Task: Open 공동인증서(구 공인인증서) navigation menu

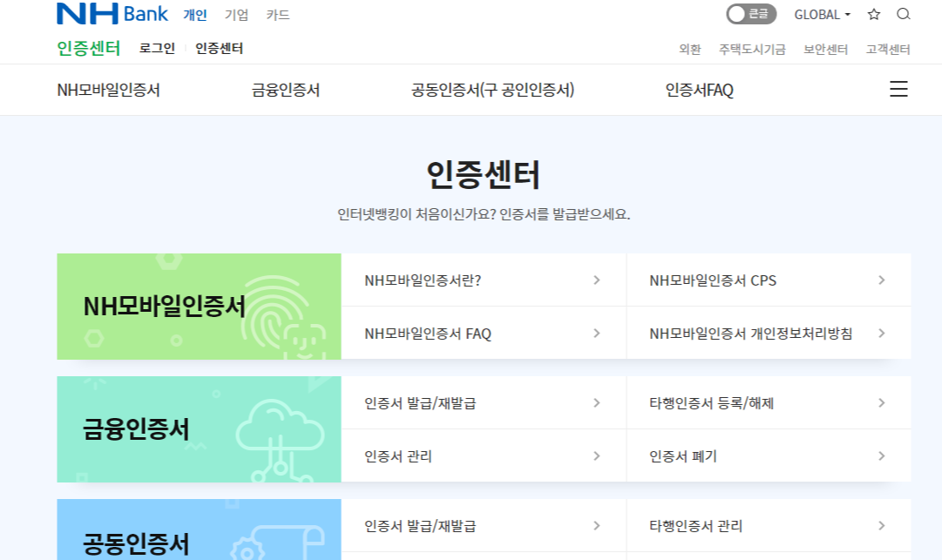Action: coord(492,90)
